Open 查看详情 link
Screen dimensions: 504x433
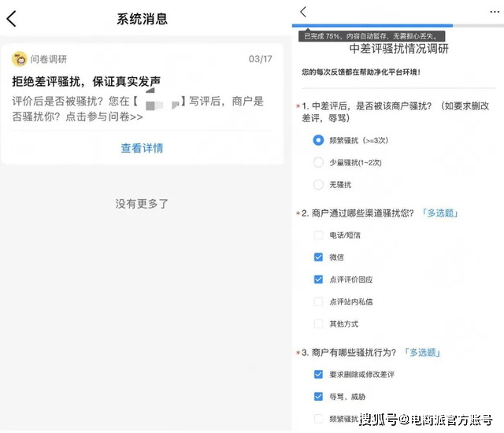point(142,148)
